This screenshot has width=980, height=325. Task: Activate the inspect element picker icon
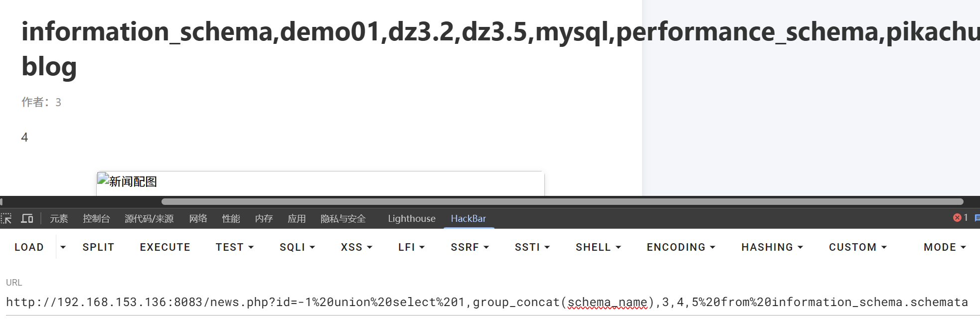pyautogui.click(x=6, y=218)
